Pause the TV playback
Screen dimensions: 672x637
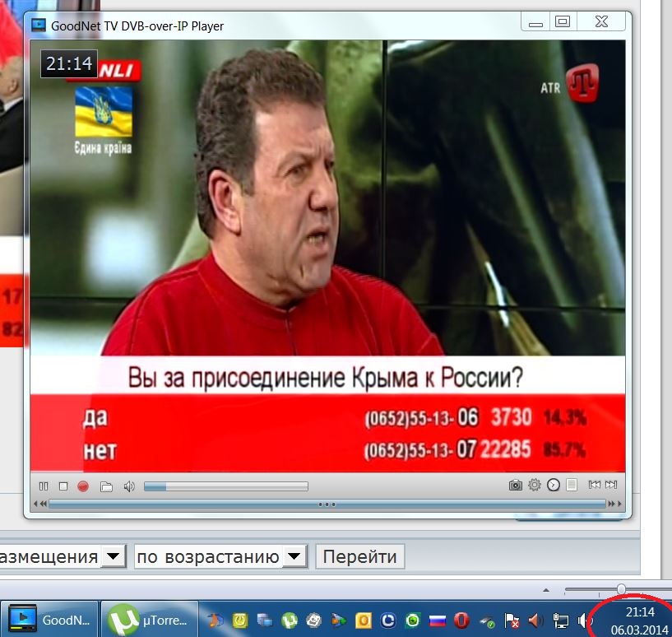tap(44, 486)
